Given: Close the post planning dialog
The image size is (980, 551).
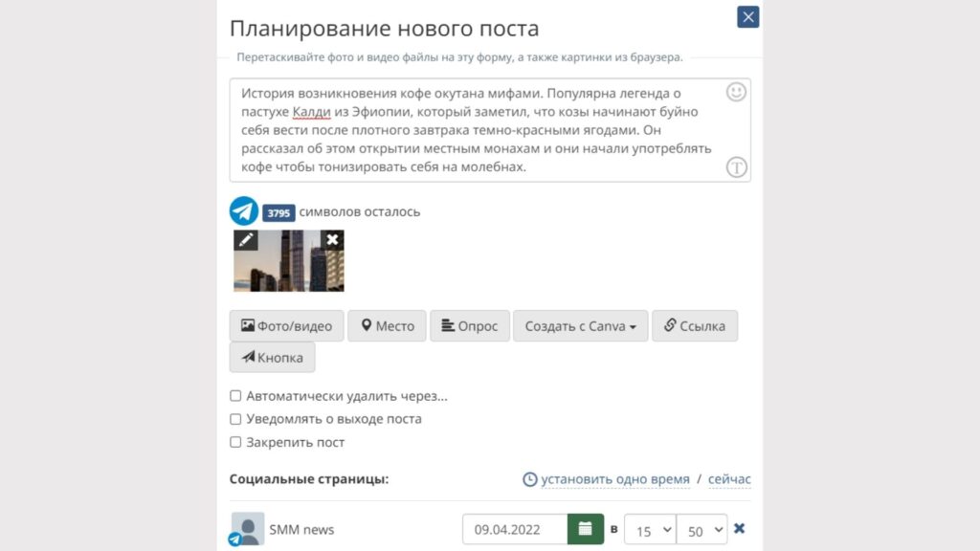Looking at the screenshot, I should (x=748, y=17).
